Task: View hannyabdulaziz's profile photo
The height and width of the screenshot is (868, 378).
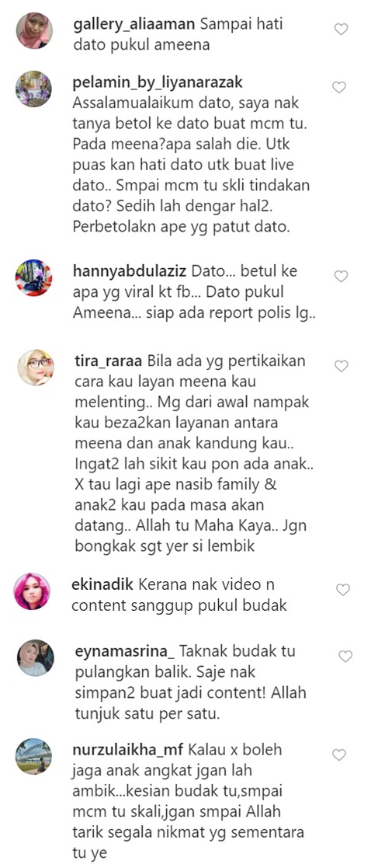Action: pos(33,277)
